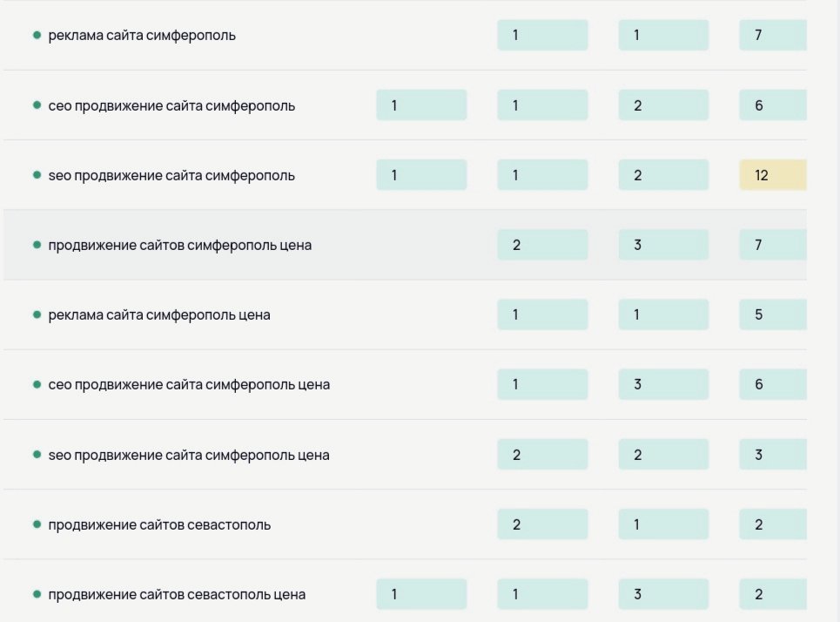This screenshot has width=840, height=622.
Task: Click cell 3 in seo продвижение сайта симферополь цена row
Action: point(772,455)
